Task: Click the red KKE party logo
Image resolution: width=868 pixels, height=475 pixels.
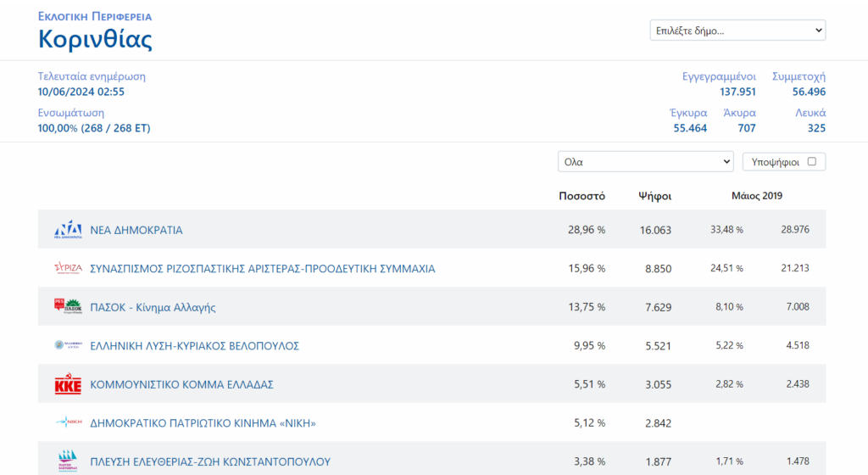Action: (x=68, y=383)
